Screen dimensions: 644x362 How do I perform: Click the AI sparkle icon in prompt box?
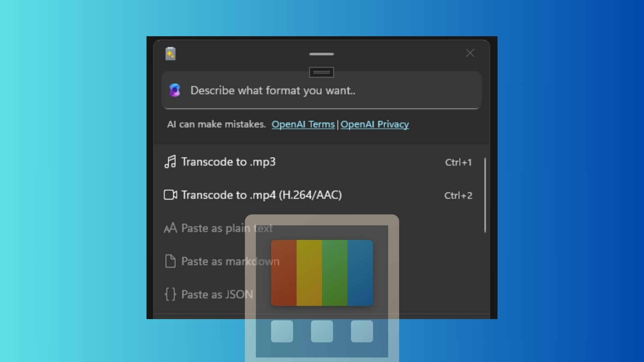[x=175, y=90]
